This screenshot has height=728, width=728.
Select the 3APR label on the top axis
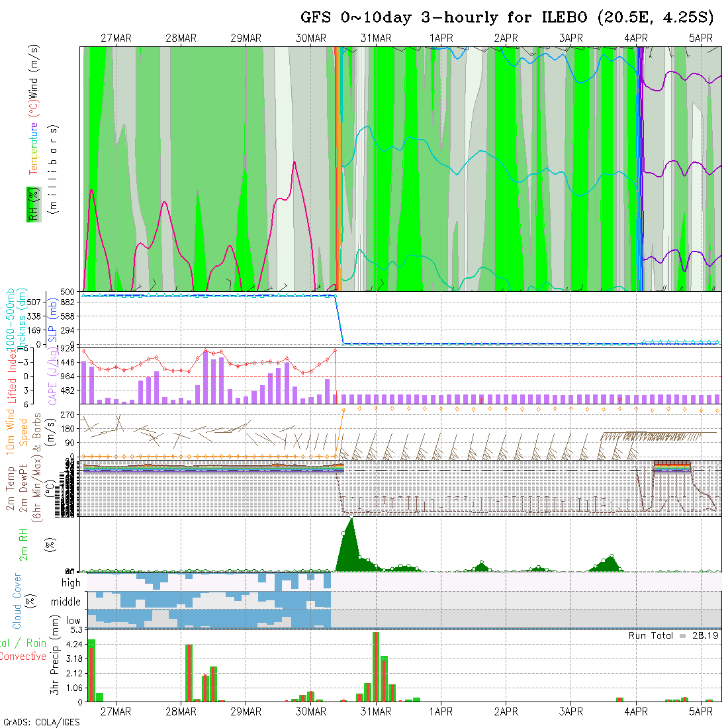pyautogui.click(x=571, y=38)
